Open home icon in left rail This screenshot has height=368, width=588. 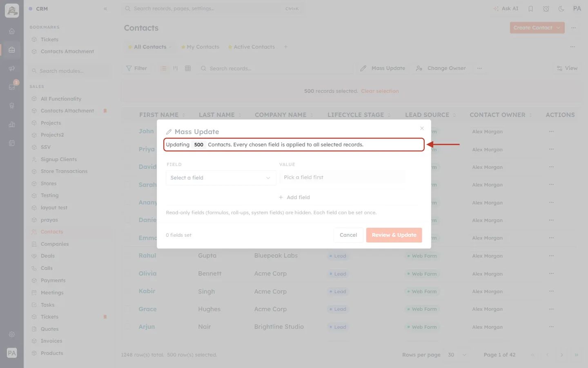point(12,31)
